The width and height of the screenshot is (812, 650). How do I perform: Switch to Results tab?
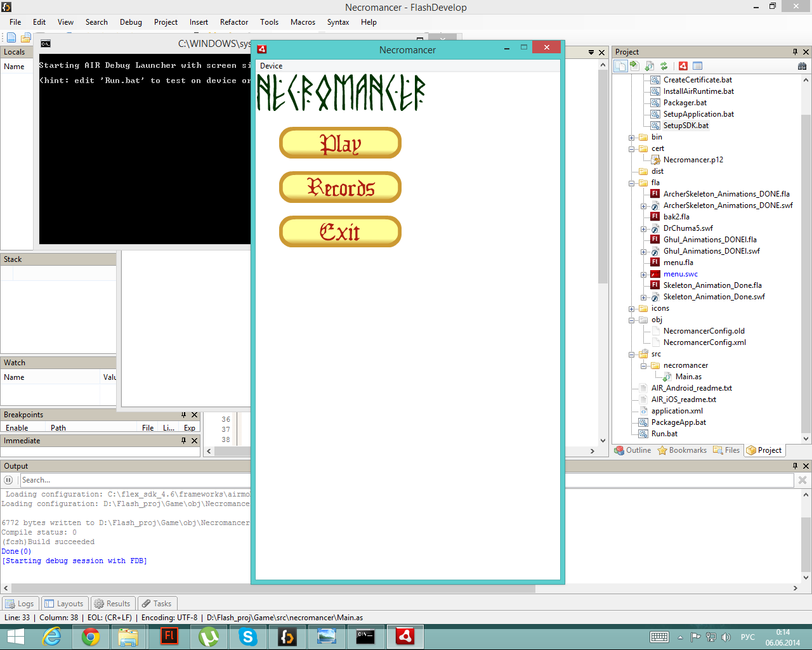[112, 604]
